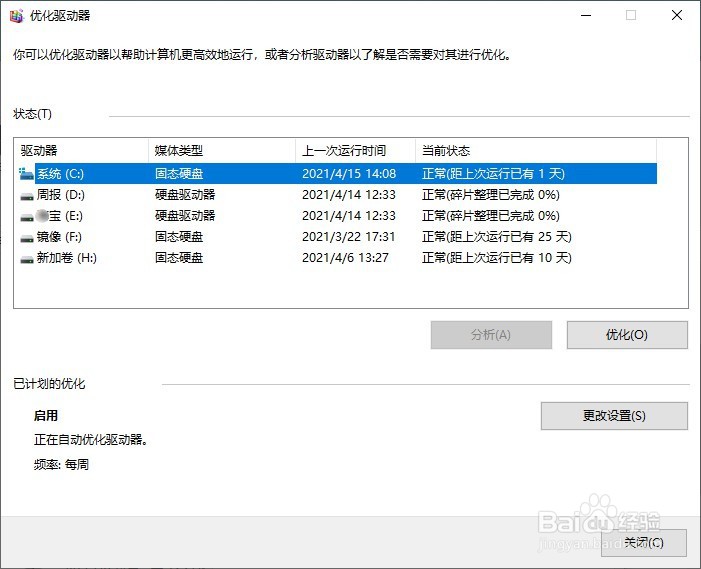Click the 分析(A) button

point(491,335)
